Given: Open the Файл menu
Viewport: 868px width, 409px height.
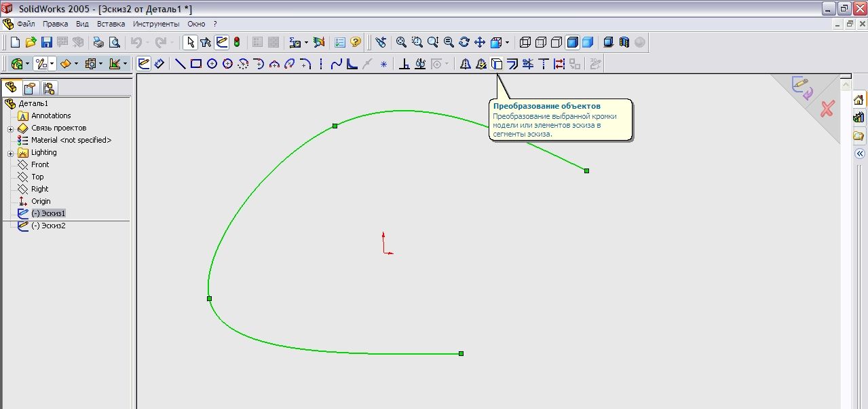Looking at the screenshot, I should (26, 24).
